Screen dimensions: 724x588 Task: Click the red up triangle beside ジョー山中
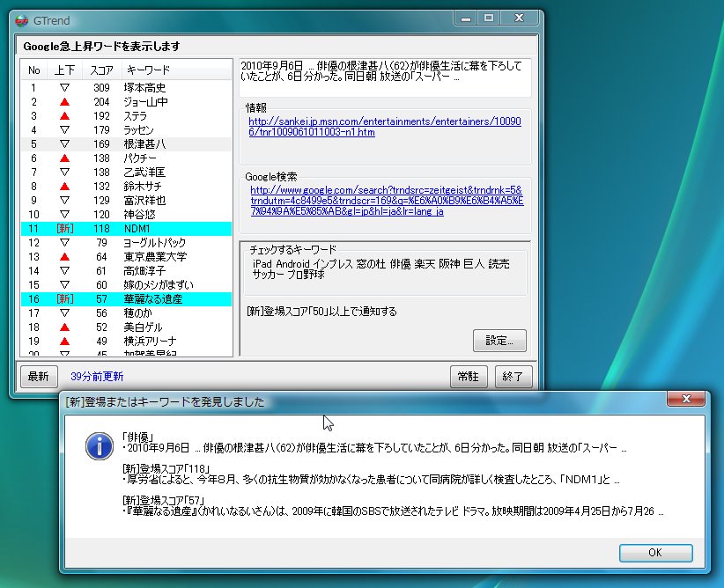pyautogui.click(x=65, y=102)
